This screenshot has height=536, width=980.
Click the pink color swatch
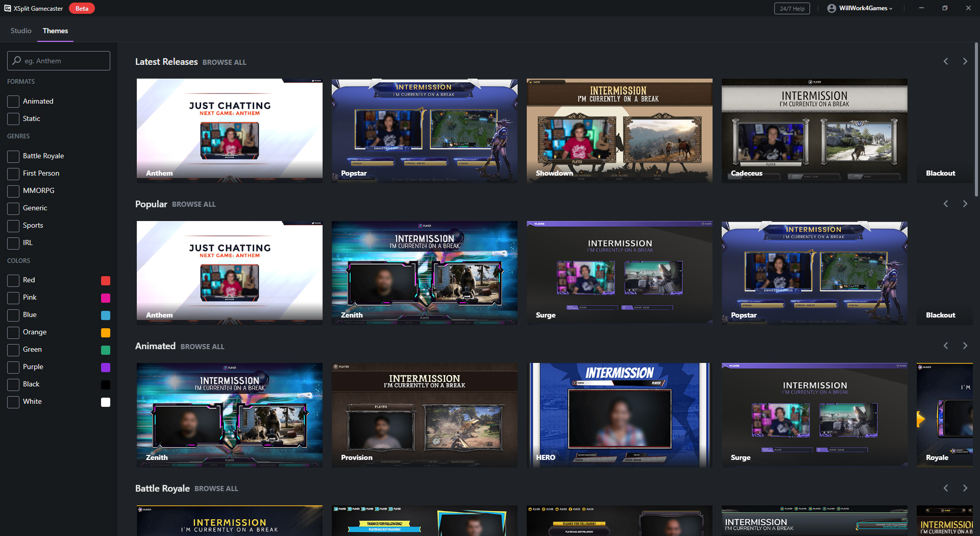tap(106, 298)
